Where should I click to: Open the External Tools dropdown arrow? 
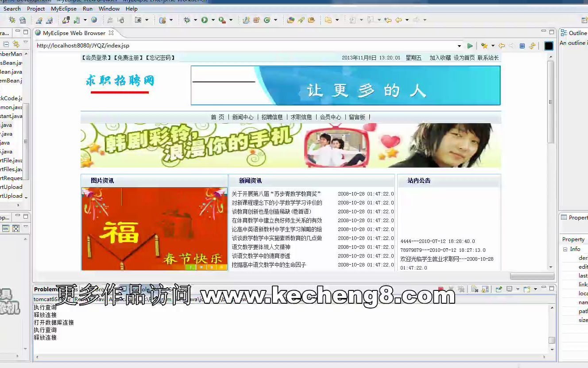click(231, 20)
